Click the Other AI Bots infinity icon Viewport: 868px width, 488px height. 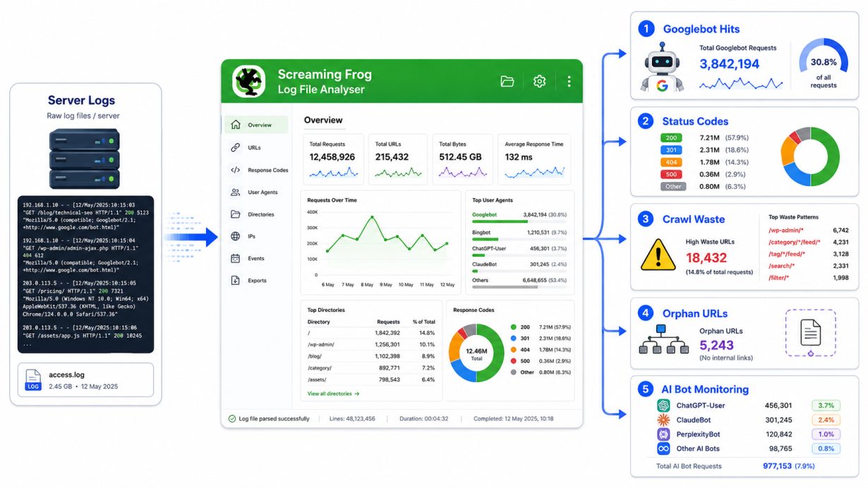[x=663, y=449]
